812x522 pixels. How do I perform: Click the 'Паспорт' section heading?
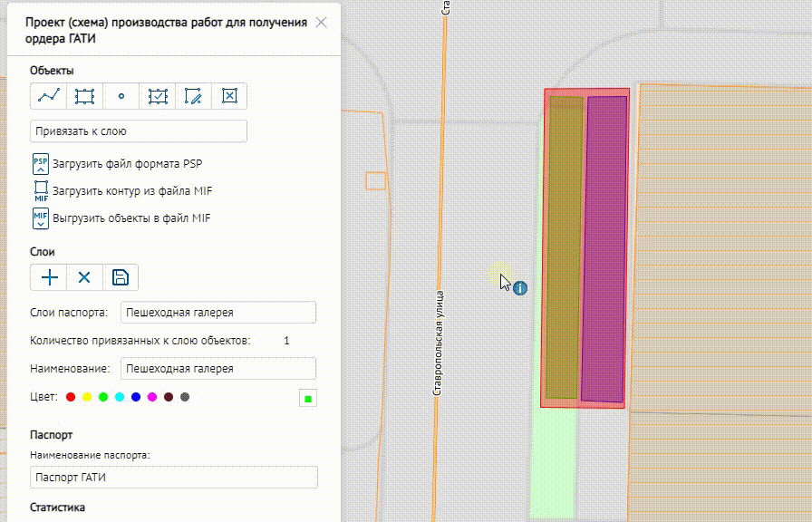coord(52,435)
